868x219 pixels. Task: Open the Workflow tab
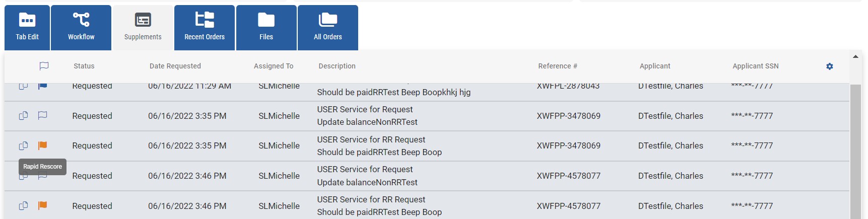click(81, 28)
